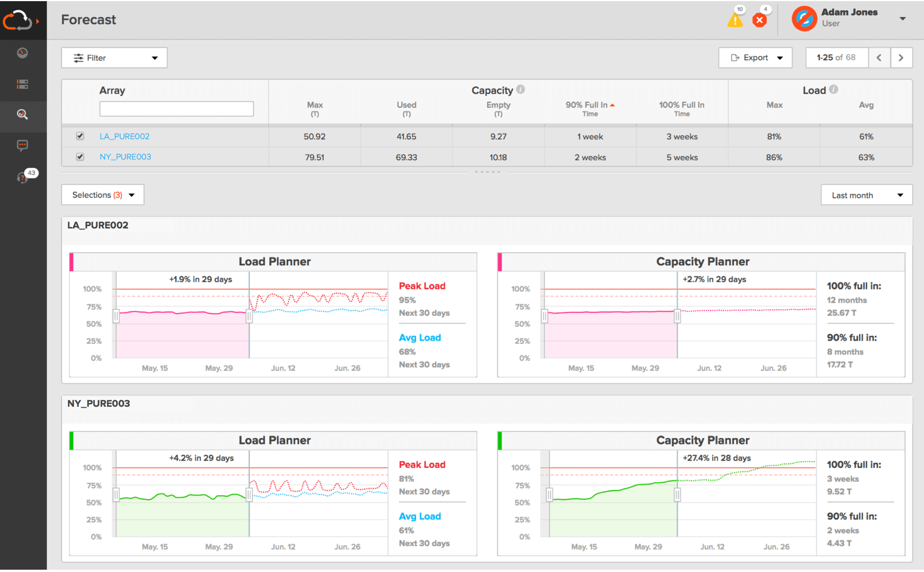Open the Last month time range dropdown
This screenshot has height=572, width=924.
pyautogui.click(x=866, y=195)
